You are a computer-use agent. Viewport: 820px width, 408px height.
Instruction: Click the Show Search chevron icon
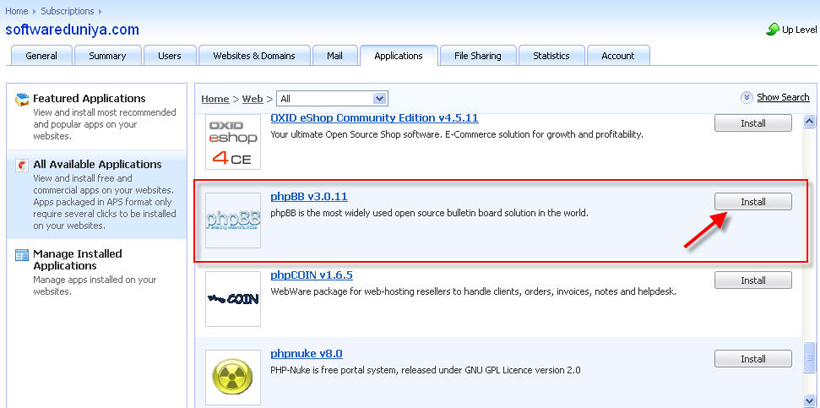(x=746, y=97)
